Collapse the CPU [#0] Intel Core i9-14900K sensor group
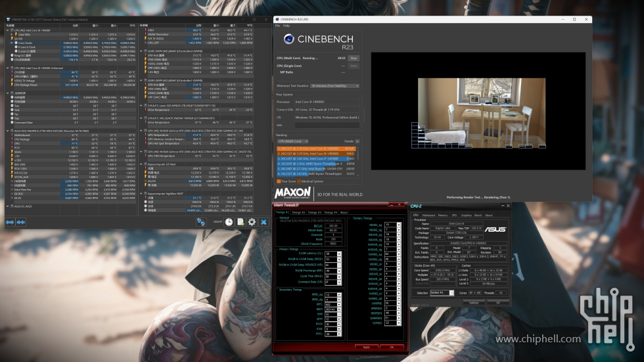Screen dimensions: 644x362 pos(7,30)
